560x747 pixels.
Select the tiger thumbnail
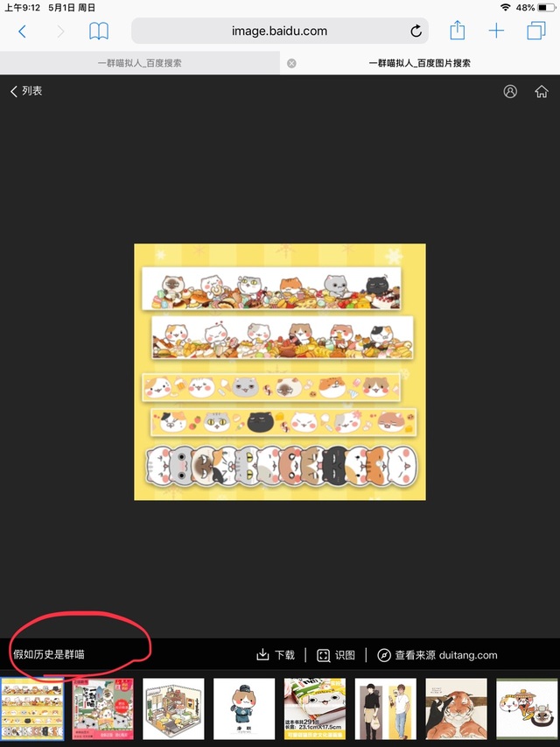456,708
